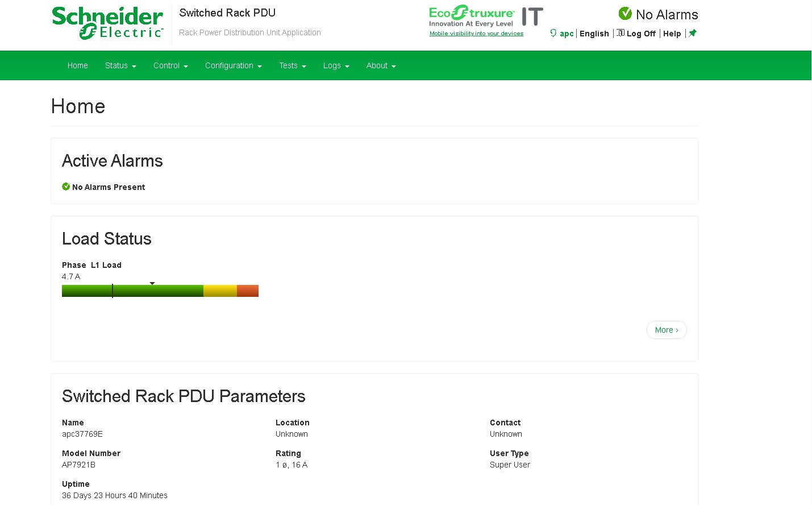Open the Control dropdown menu
The height and width of the screenshot is (505, 812).
click(x=170, y=65)
